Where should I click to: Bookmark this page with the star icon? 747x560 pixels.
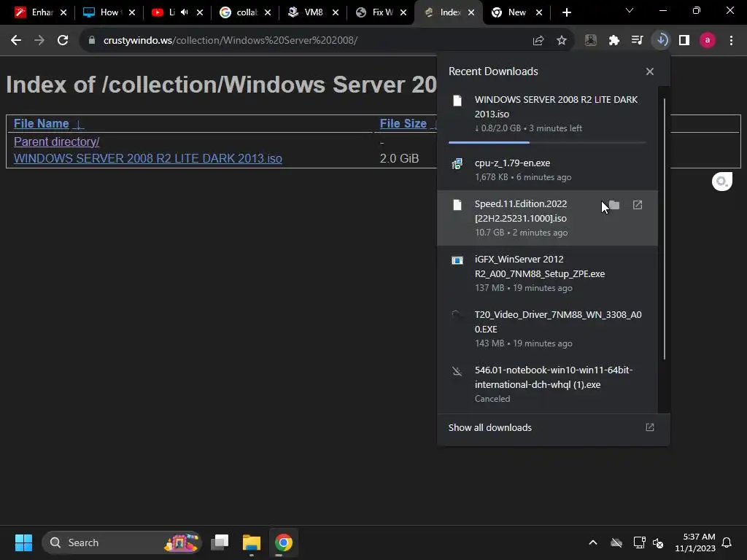[562, 41]
